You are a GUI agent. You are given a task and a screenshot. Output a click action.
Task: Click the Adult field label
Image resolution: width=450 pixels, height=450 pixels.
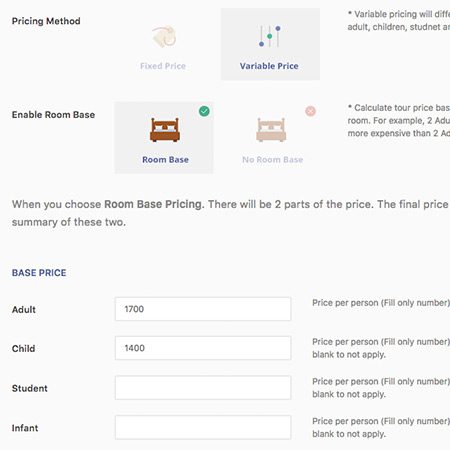[x=24, y=310]
